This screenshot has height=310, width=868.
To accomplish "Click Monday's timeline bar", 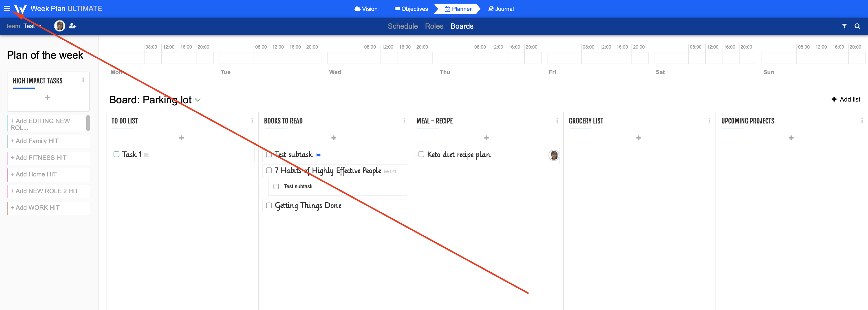I will [161, 58].
